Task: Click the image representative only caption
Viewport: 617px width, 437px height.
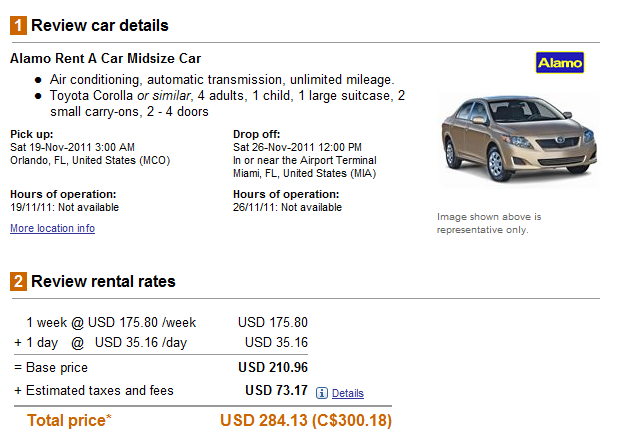Action: pyautogui.click(x=489, y=223)
